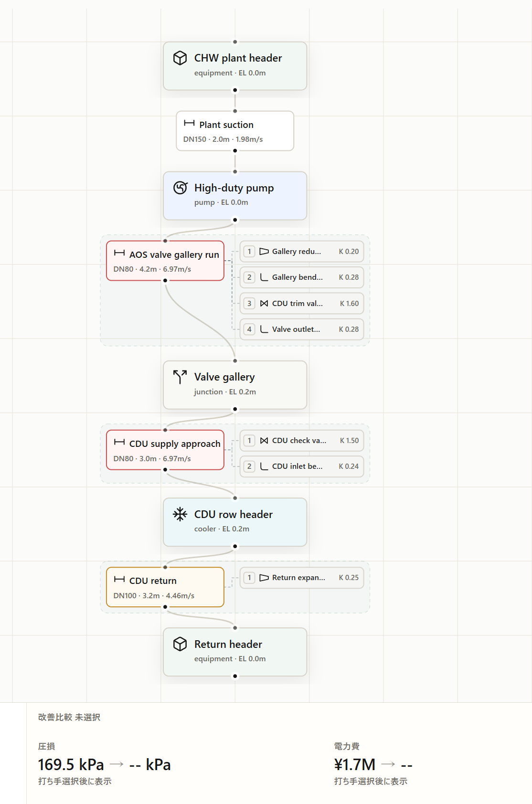The height and width of the screenshot is (804, 532).
Task: Click the reducer icon on Gallery reducer fitting
Action: tap(264, 251)
